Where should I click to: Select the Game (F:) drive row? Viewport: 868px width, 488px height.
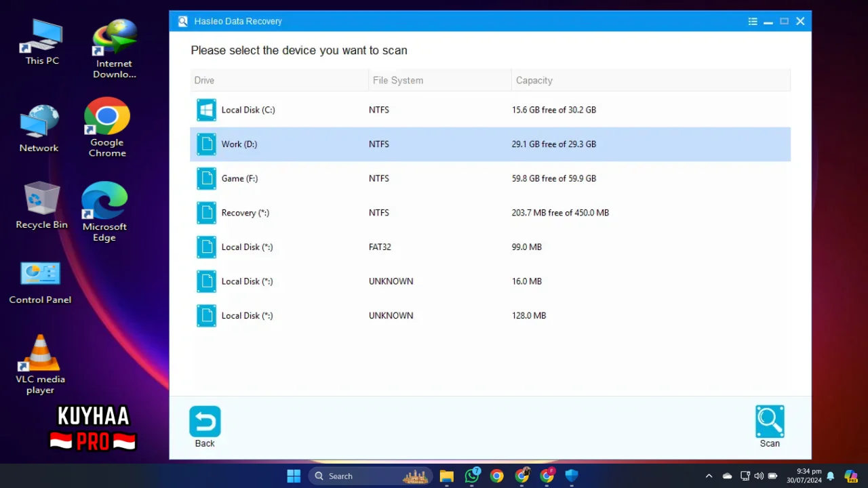490,178
